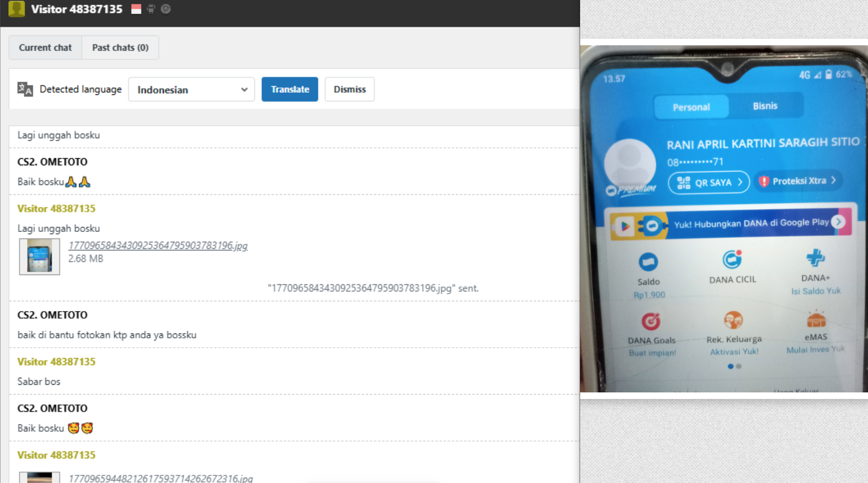Tap the masked phone number 08•••••••••71
Viewport: 868px width, 483px height.
tap(695, 162)
